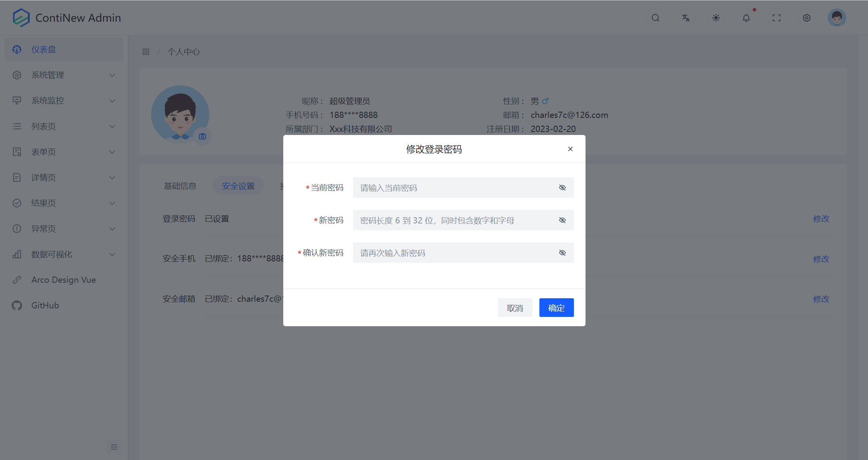The image size is (868, 460).
Task: Click the large profile avatar image
Action: point(180,114)
